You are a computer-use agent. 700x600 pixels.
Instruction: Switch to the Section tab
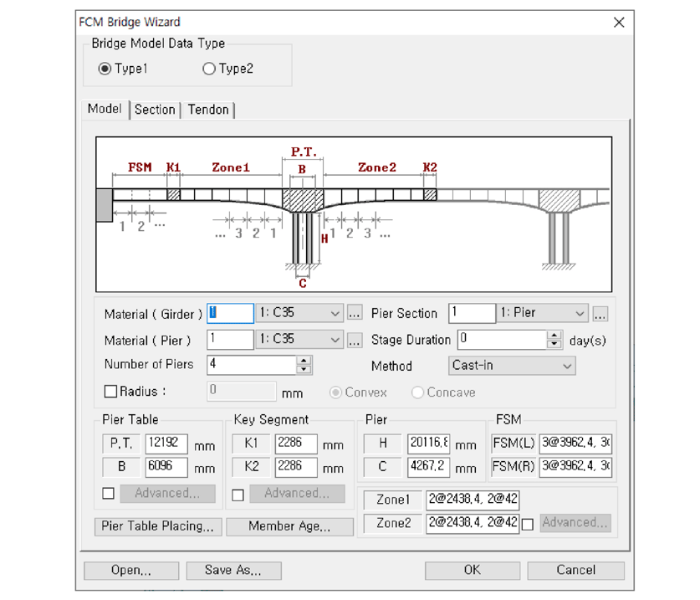click(x=155, y=110)
